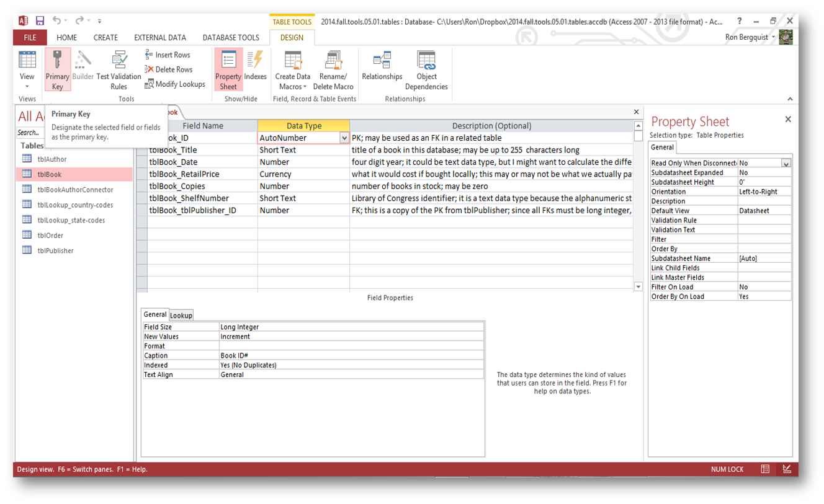Expand the View button dropdown arrow
The width and height of the screenshot is (824, 504).
(27, 86)
